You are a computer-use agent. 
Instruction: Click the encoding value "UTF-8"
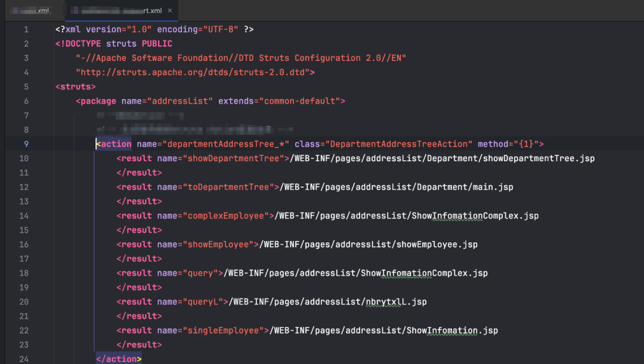point(221,30)
